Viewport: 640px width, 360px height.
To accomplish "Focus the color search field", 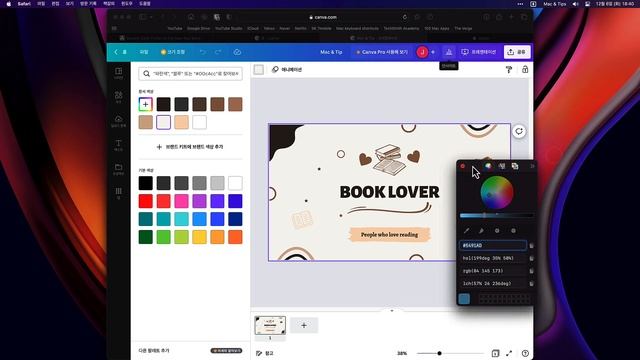I will point(190,74).
